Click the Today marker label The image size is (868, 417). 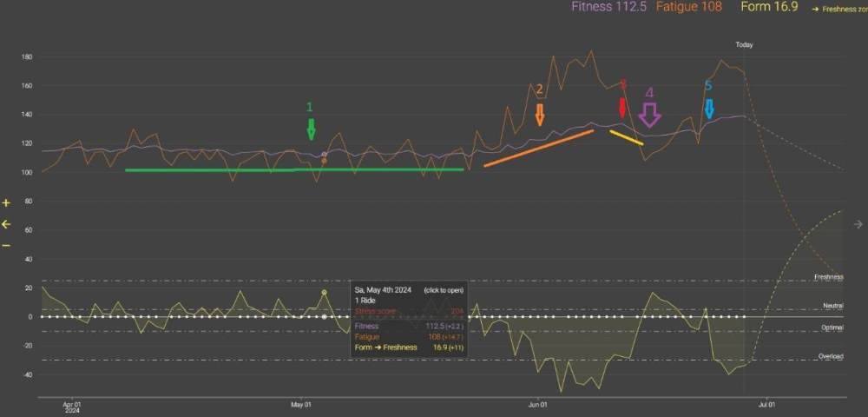pos(744,44)
